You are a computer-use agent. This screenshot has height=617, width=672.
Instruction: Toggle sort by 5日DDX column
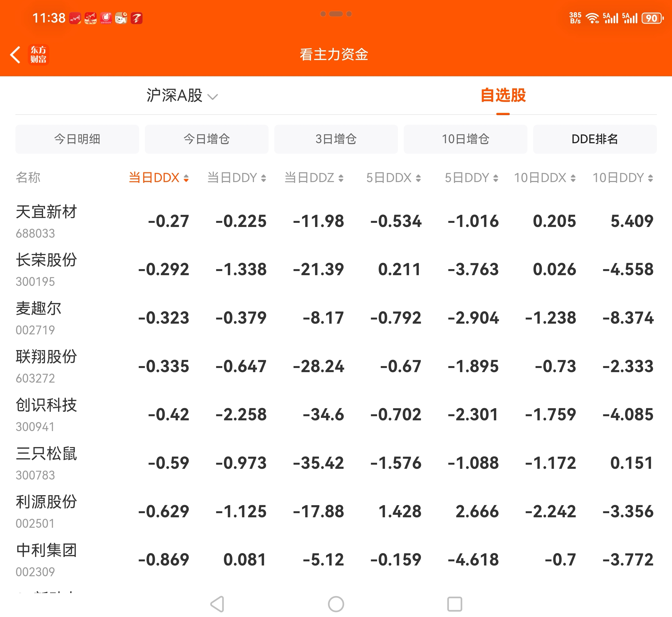point(393,178)
